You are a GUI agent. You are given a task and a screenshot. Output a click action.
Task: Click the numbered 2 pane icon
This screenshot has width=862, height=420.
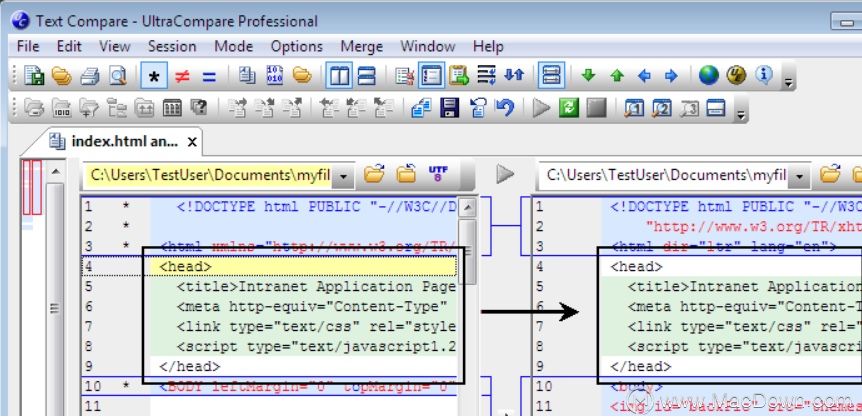click(661, 108)
